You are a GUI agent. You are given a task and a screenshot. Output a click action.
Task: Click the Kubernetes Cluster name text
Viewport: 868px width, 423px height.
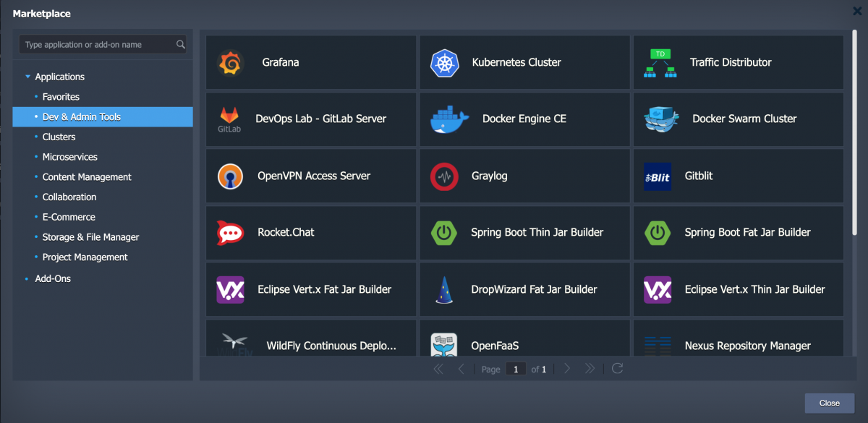[x=516, y=63]
